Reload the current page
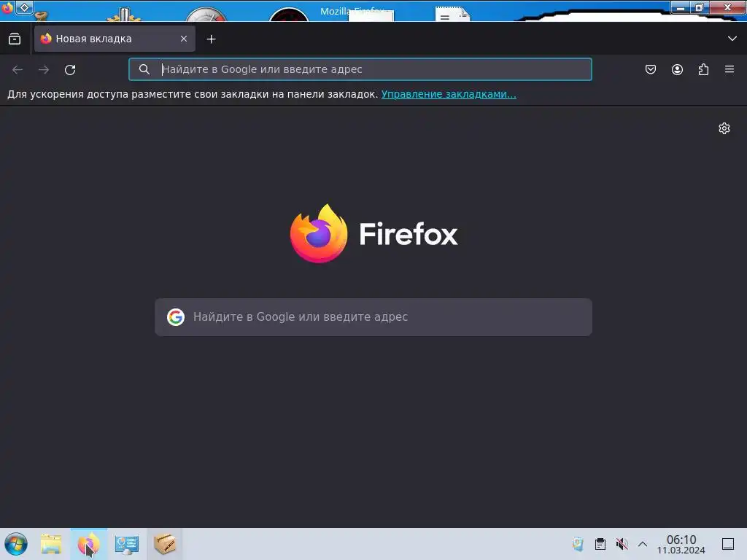Viewport: 747px width, 560px height. point(70,69)
